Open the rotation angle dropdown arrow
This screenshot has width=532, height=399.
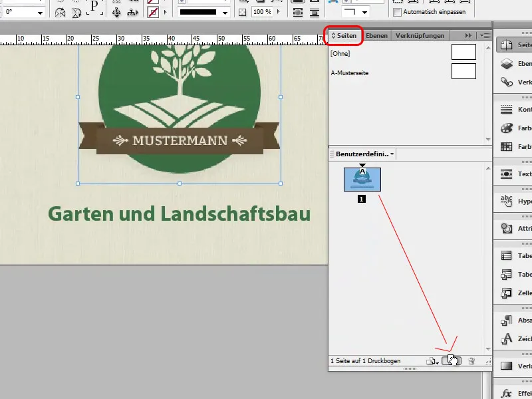click(x=40, y=13)
